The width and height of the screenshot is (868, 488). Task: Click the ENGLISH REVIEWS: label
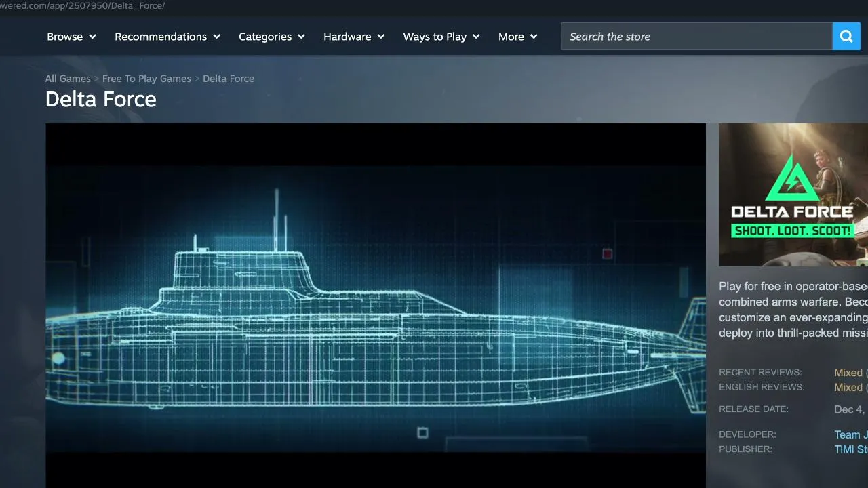(x=762, y=388)
